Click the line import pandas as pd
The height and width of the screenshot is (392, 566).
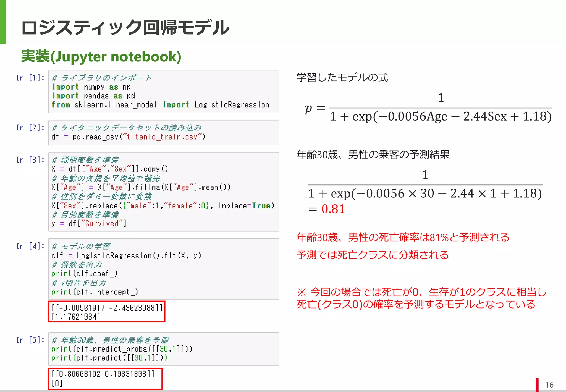pyautogui.click(x=93, y=96)
